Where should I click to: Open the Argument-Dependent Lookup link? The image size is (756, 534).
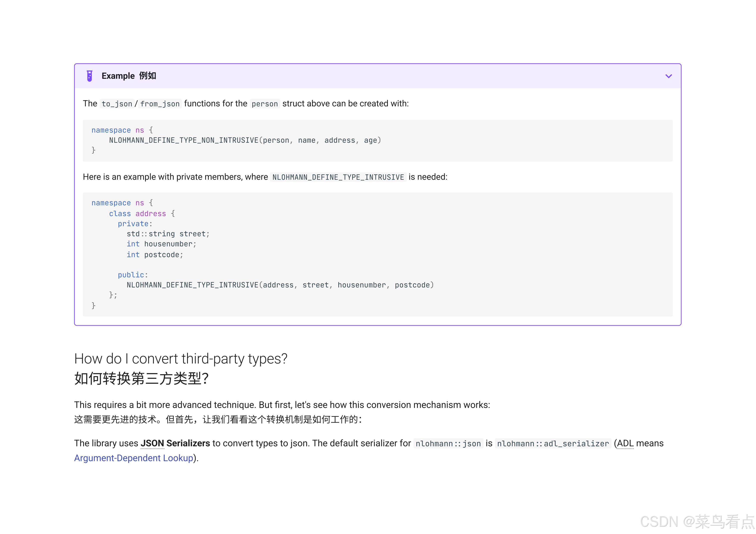pyautogui.click(x=134, y=458)
